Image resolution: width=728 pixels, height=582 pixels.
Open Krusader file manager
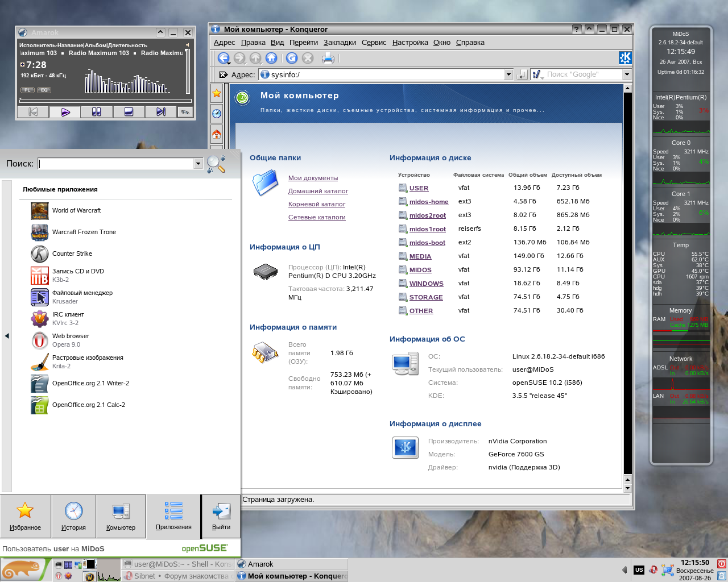(x=72, y=297)
